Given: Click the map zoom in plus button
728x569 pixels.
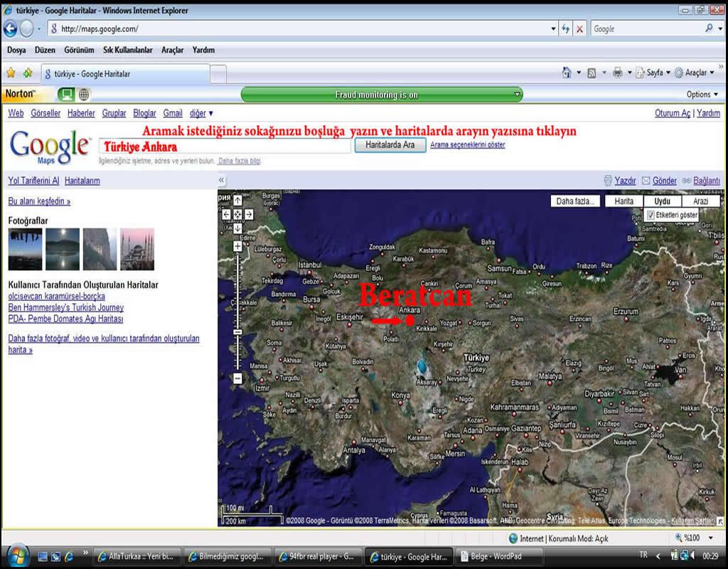Looking at the screenshot, I should (237, 247).
